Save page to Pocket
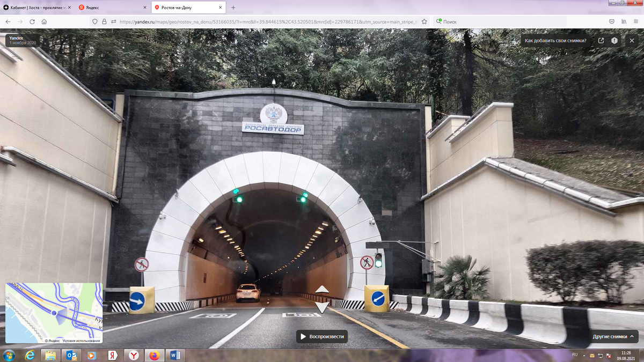Image resolution: width=644 pixels, height=362 pixels. click(611, 21)
